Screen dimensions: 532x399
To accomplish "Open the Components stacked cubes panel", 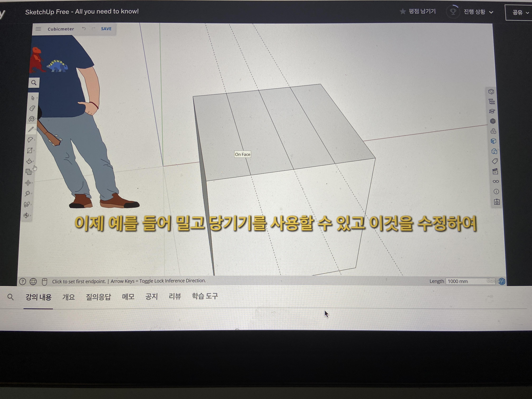I will pyautogui.click(x=493, y=131).
